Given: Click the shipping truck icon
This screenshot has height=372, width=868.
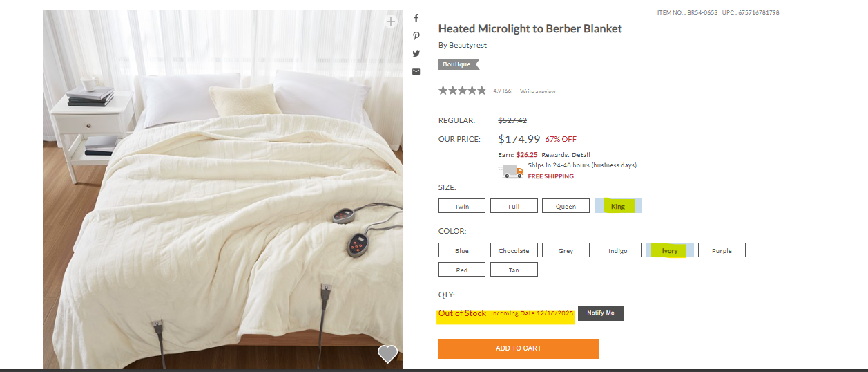Looking at the screenshot, I should (x=511, y=171).
